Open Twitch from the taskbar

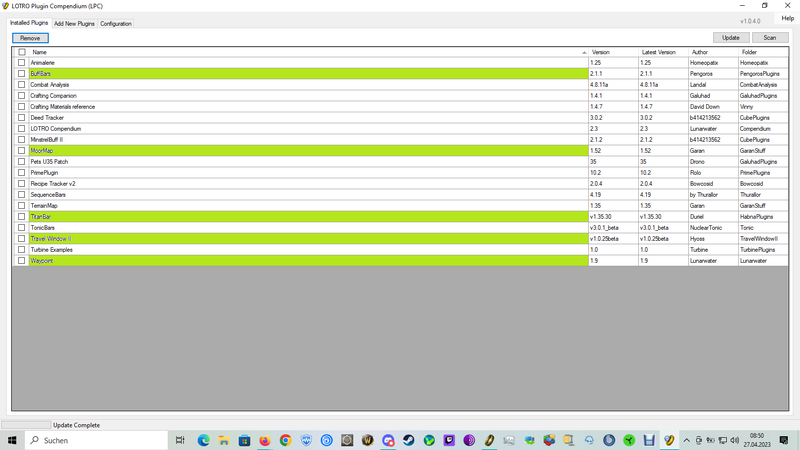449,440
